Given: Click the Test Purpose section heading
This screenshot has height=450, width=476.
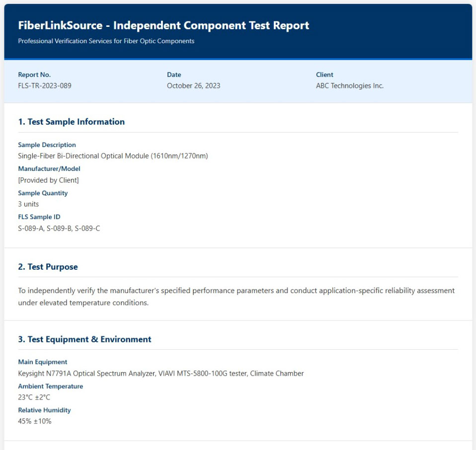Looking at the screenshot, I should (48, 267).
